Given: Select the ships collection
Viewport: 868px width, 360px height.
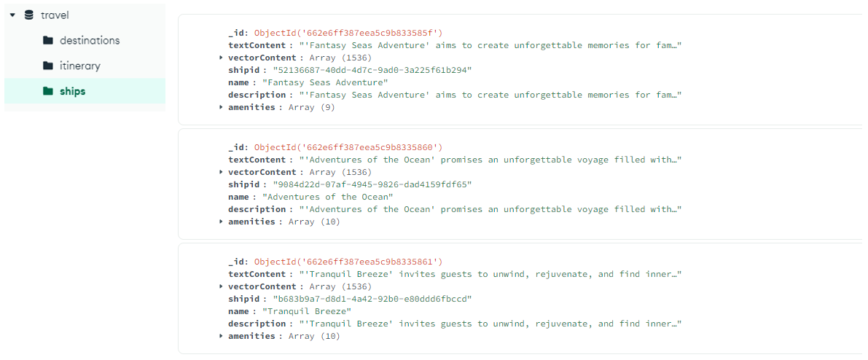Looking at the screenshot, I should point(73,91).
